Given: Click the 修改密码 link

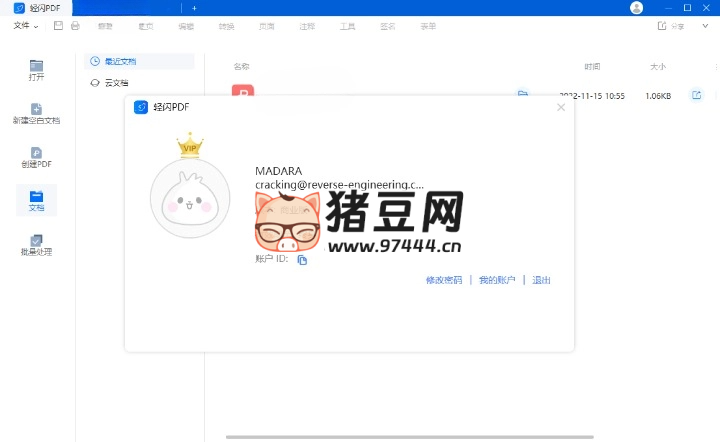Looking at the screenshot, I should pyautogui.click(x=444, y=280).
